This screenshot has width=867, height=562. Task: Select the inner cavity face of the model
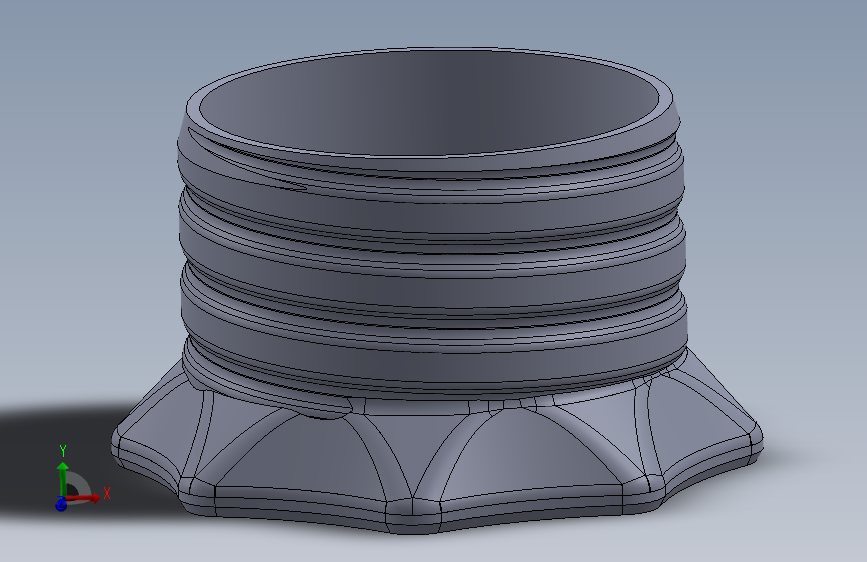point(430,102)
